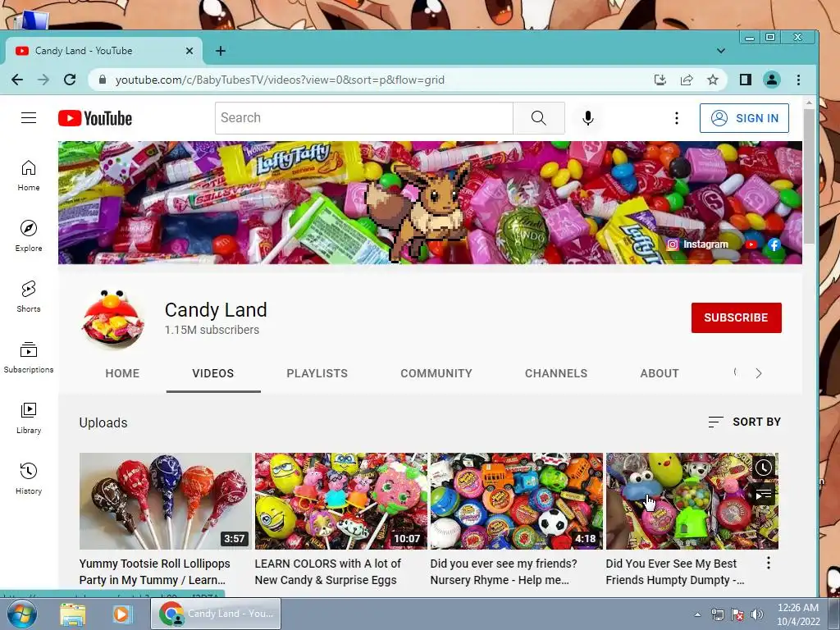
Task: Click in the YouTube Search field
Action: pos(364,118)
